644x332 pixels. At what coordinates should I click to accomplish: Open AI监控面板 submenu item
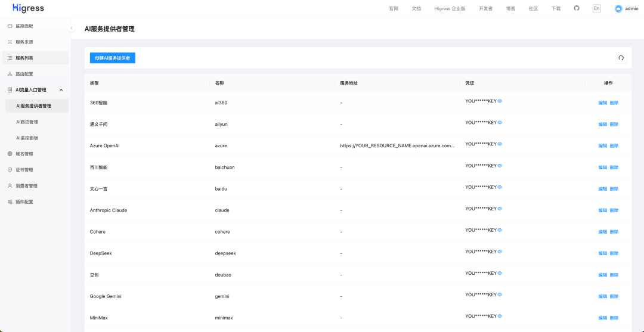[x=37, y=138]
